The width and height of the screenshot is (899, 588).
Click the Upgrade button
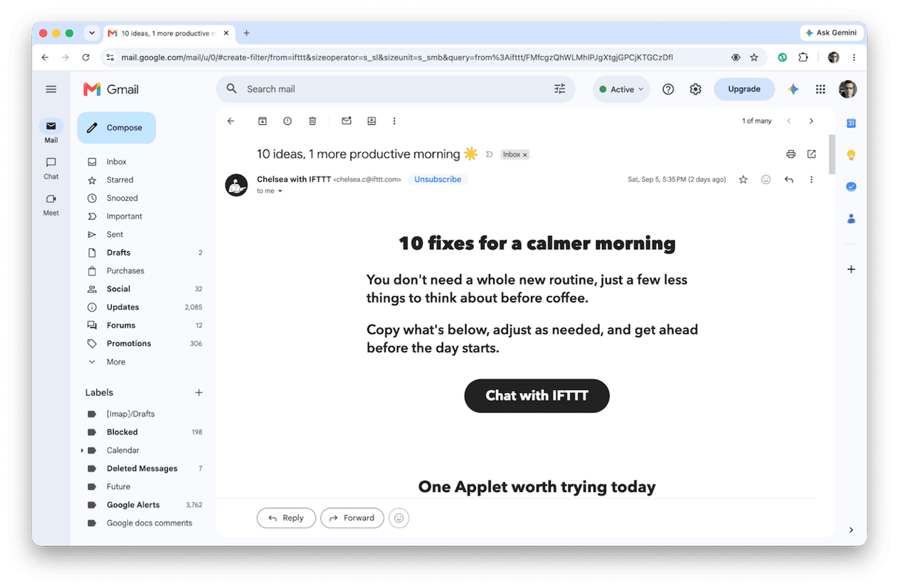744,89
